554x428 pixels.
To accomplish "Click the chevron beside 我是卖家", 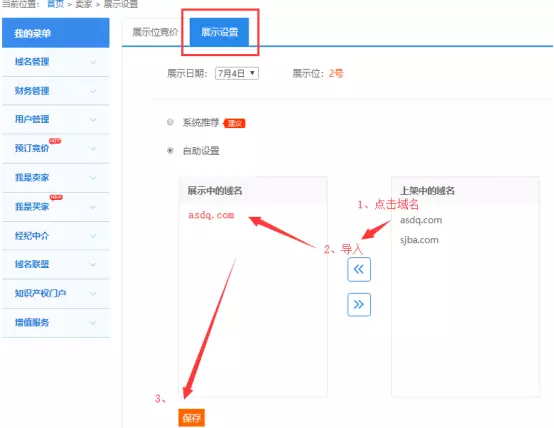I will pos(93,178).
